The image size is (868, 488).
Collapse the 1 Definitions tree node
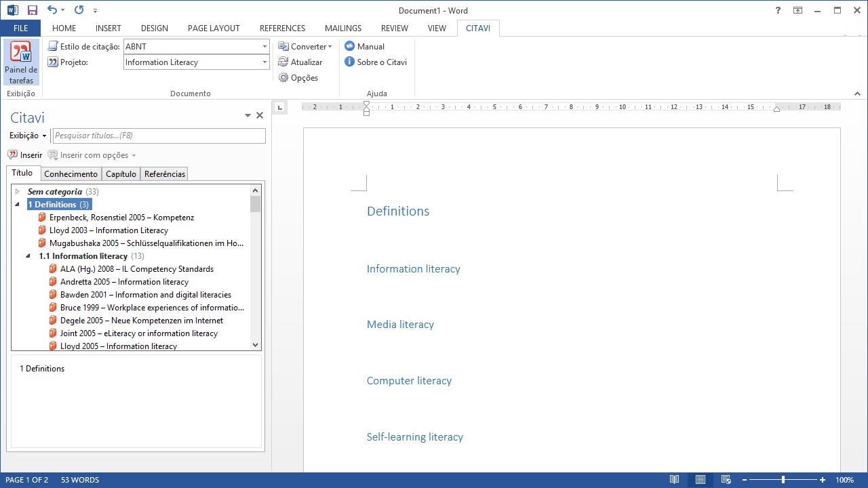coord(18,205)
